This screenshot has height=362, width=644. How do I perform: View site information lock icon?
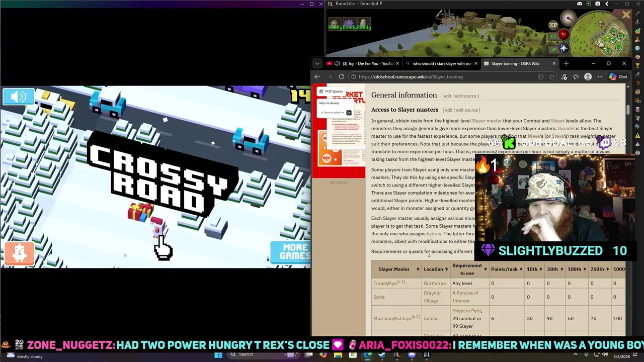354,77
